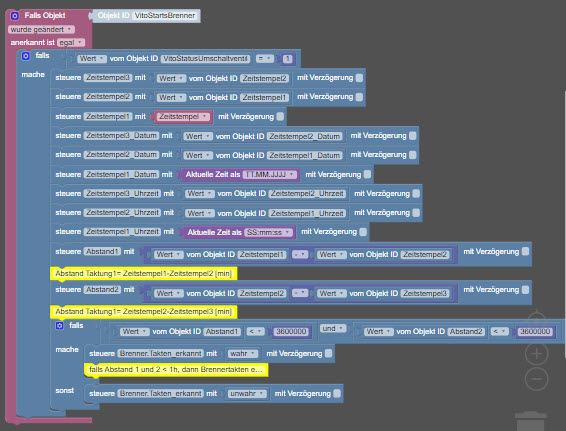Select the pink Zeitstempel variable block

183,117
